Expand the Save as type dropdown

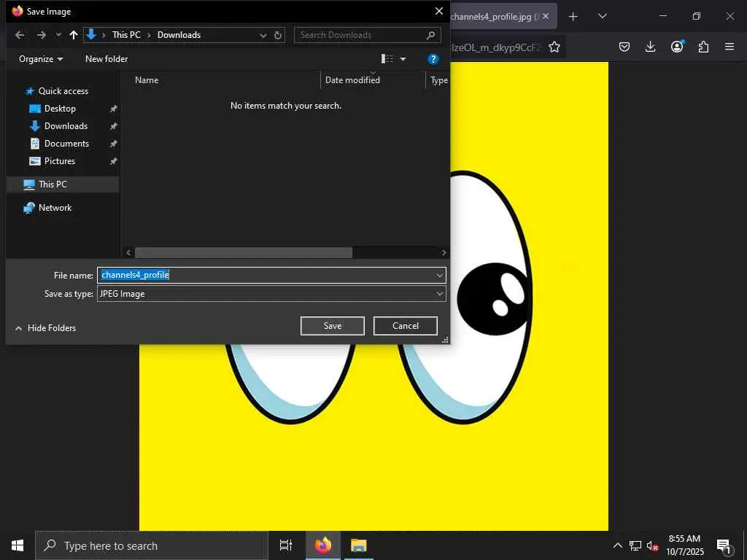440,294
